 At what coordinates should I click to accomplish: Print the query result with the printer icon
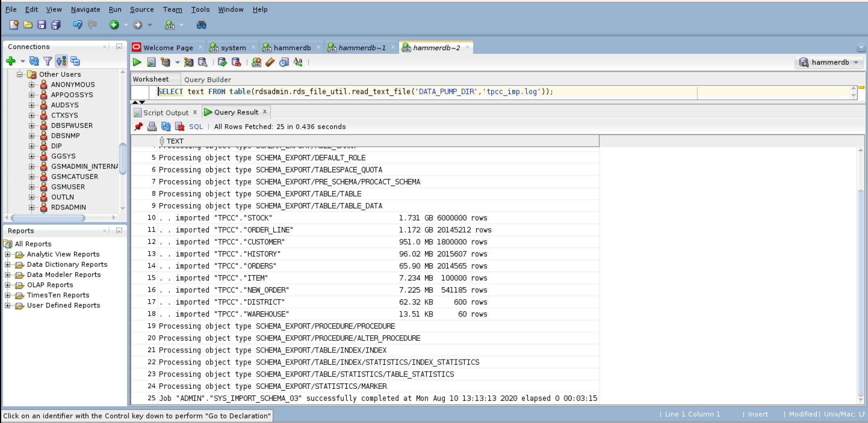coord(152,127)
